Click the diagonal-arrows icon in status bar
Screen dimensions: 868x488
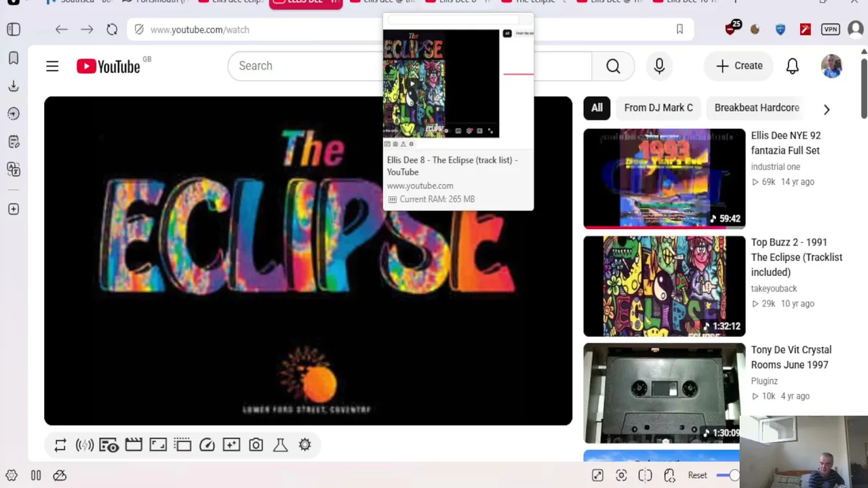[x=597, y=475]
